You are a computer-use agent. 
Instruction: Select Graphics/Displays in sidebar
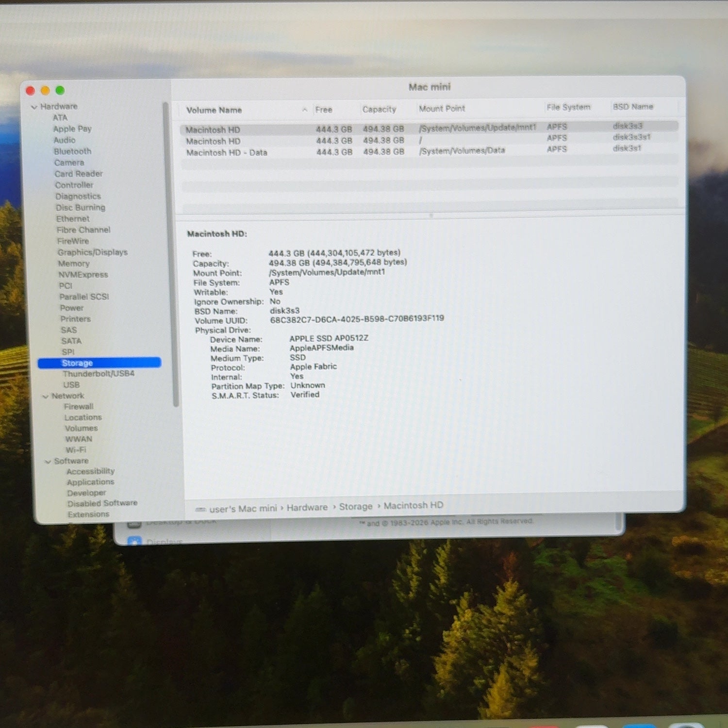click(93, 252)
